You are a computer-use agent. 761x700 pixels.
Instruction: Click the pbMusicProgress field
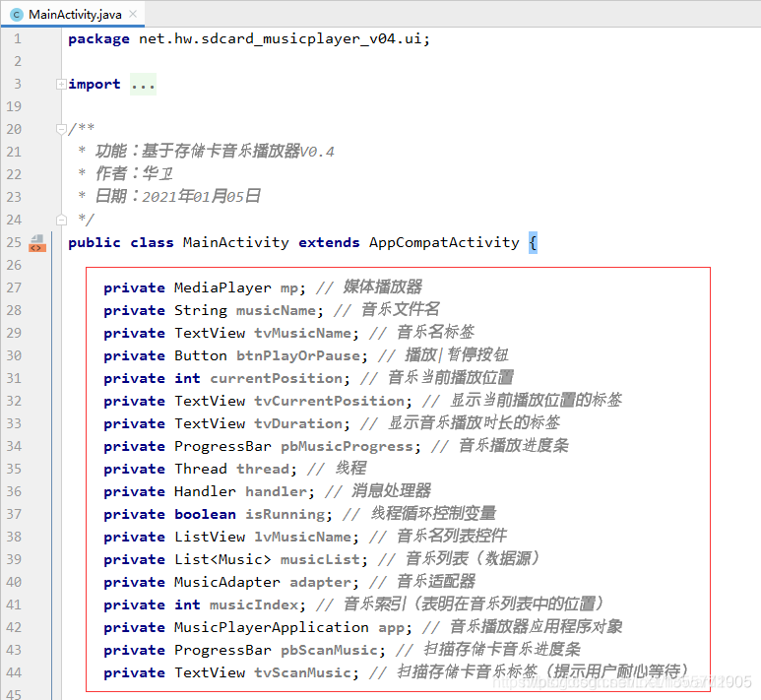[x=347, y=446]
